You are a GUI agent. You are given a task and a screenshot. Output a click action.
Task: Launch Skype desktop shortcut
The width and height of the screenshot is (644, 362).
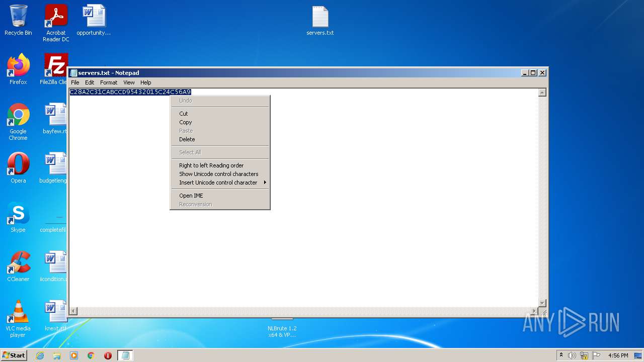[18, 217]
